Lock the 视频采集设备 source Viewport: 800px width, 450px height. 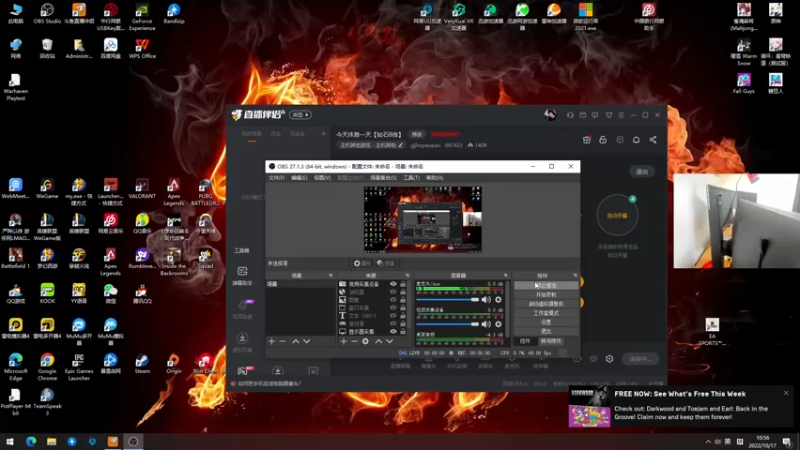(x=403, y=284)
